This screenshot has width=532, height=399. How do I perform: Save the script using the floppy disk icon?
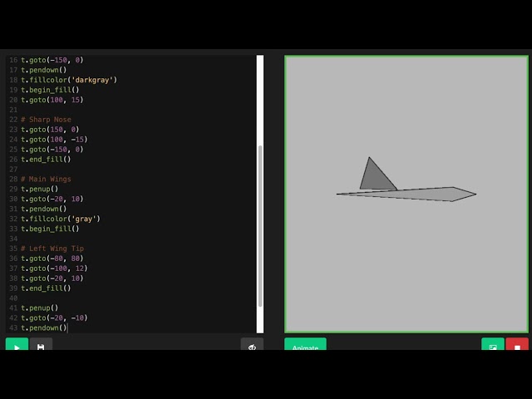click(41, 344)
